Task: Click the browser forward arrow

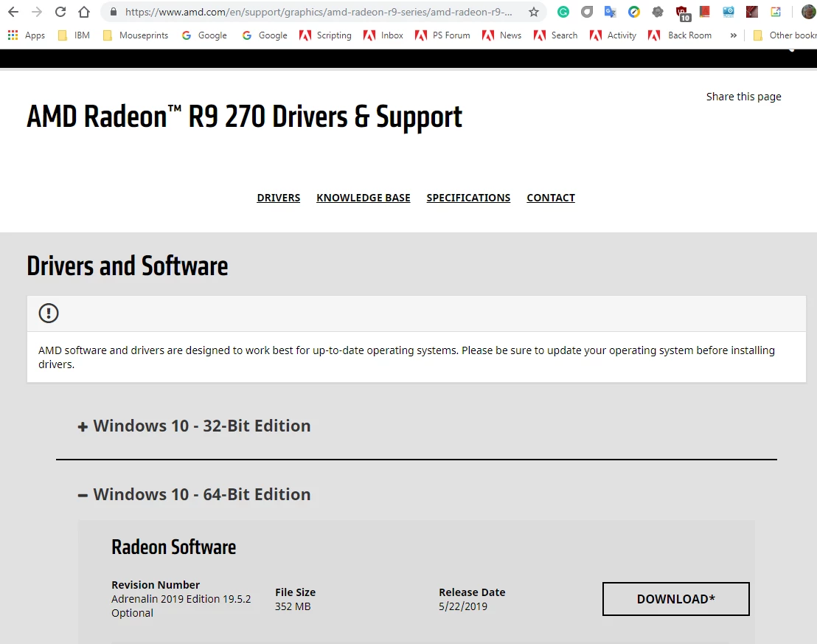Action: [37, 12]
